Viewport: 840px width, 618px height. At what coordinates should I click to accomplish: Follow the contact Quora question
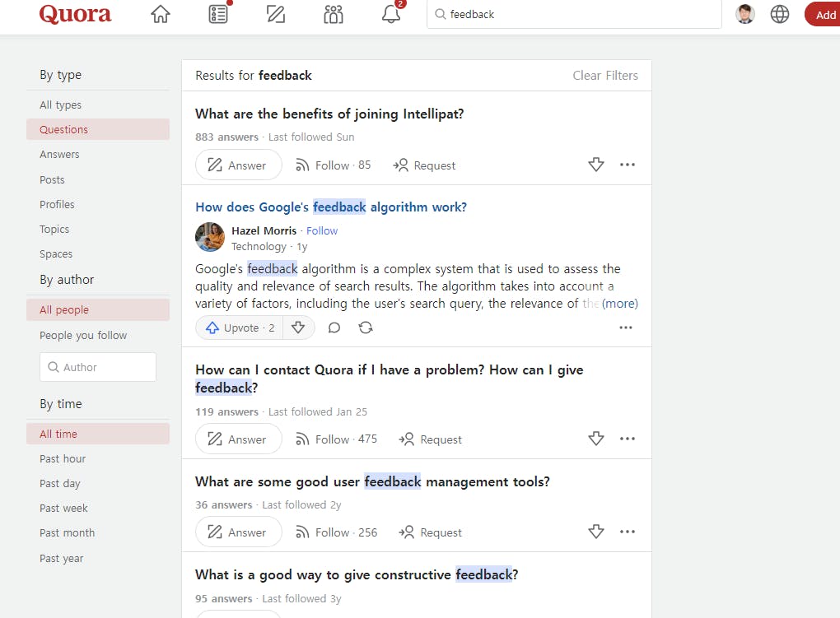tap(337, 439)
